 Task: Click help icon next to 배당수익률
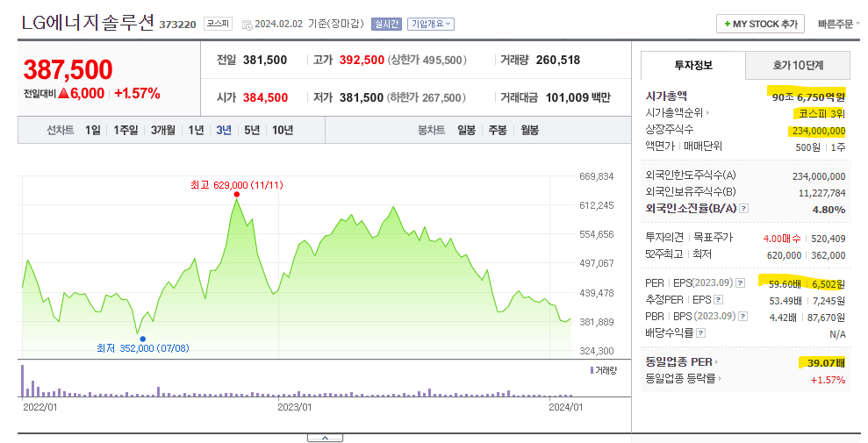tap(701, 333)
